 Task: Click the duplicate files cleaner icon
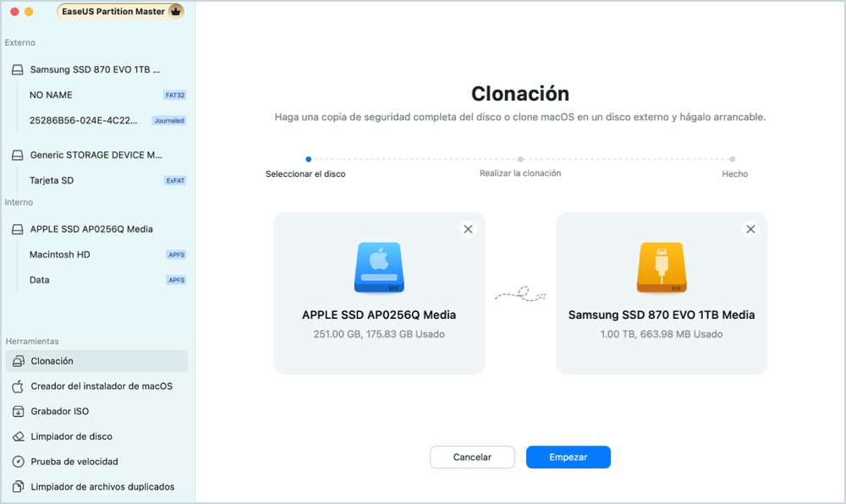19,487
